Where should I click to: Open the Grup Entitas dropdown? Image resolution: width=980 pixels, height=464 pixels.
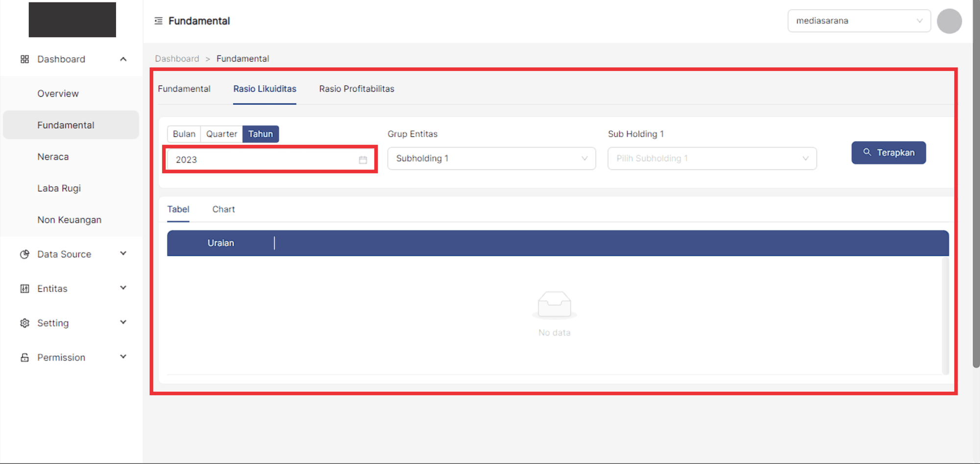coord(491,159)
